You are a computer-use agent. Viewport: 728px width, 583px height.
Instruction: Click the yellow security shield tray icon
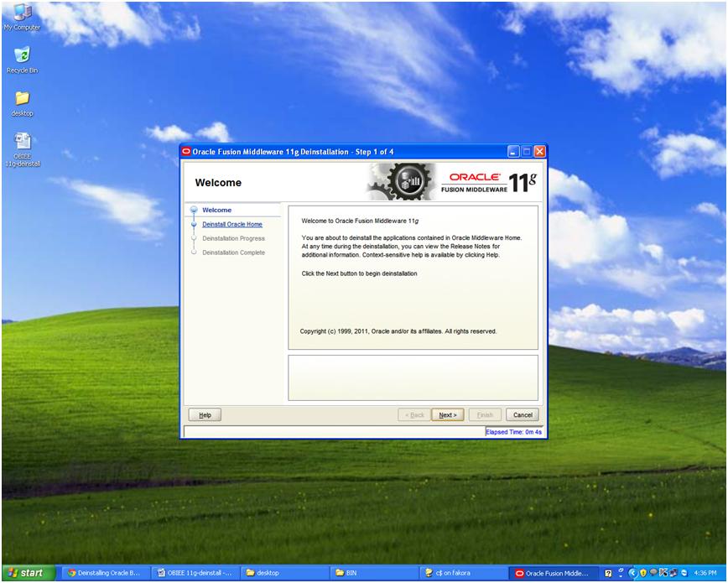tap(643, 573)
